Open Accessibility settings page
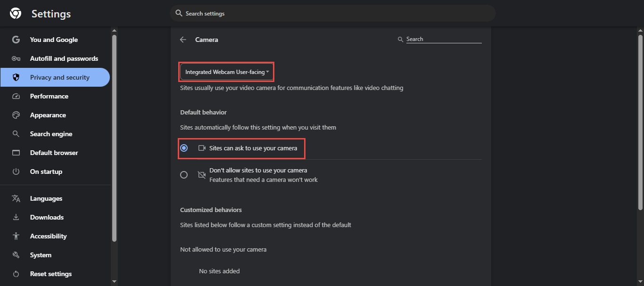 click(x=48, y=236)
